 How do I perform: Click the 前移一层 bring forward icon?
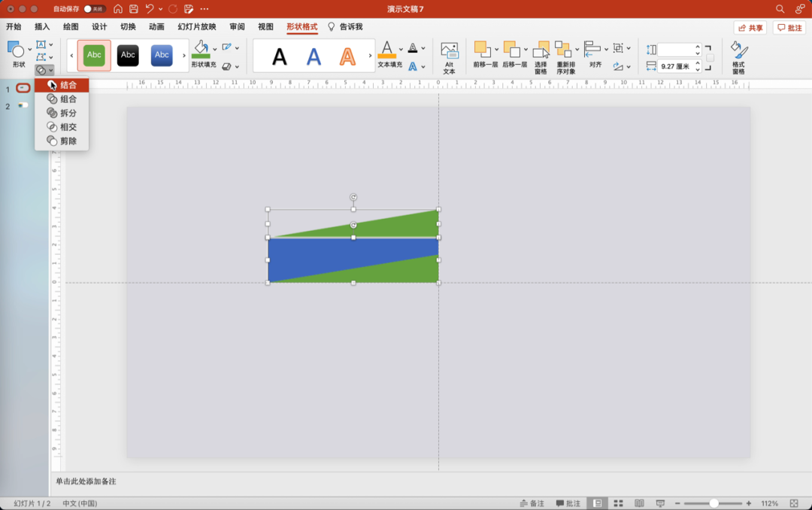[482, 50]
